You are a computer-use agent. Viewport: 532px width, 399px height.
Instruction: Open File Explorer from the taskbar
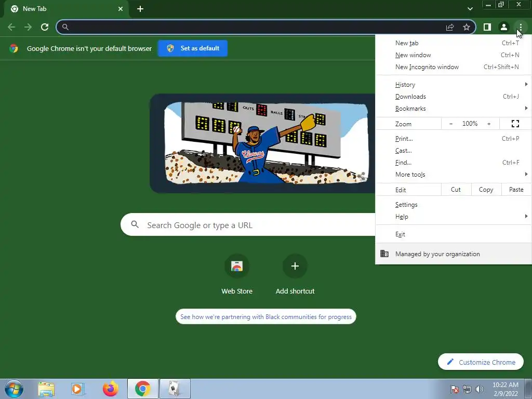pos(46,389)
